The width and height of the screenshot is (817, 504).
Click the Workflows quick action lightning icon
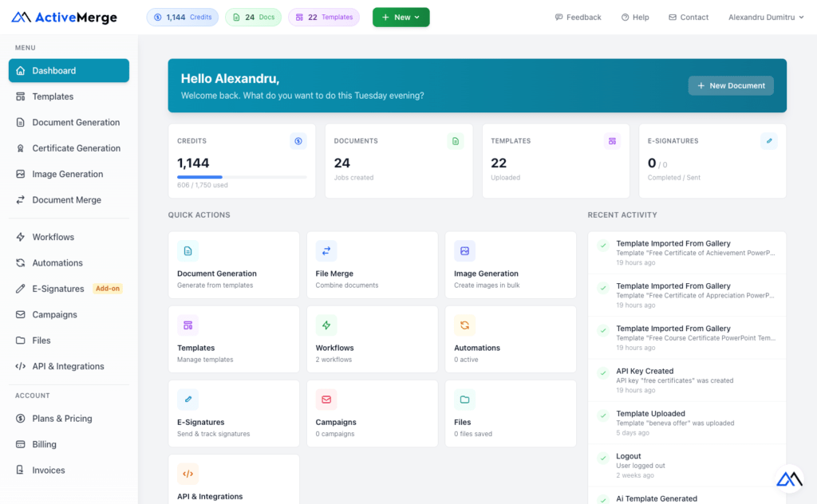tap(326, 325)
